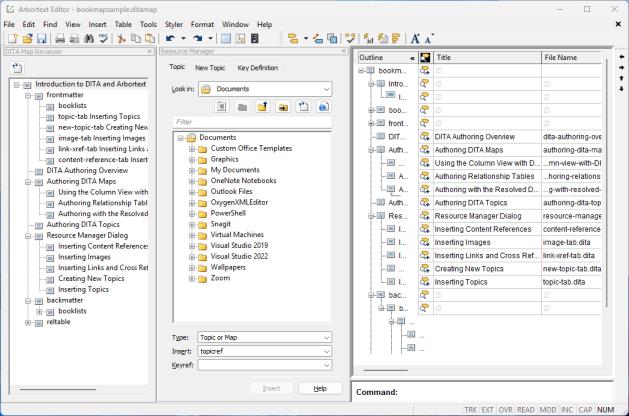629x416 pixels.
Task: Click the decrease font size A icon
Action: coord(429,39)
